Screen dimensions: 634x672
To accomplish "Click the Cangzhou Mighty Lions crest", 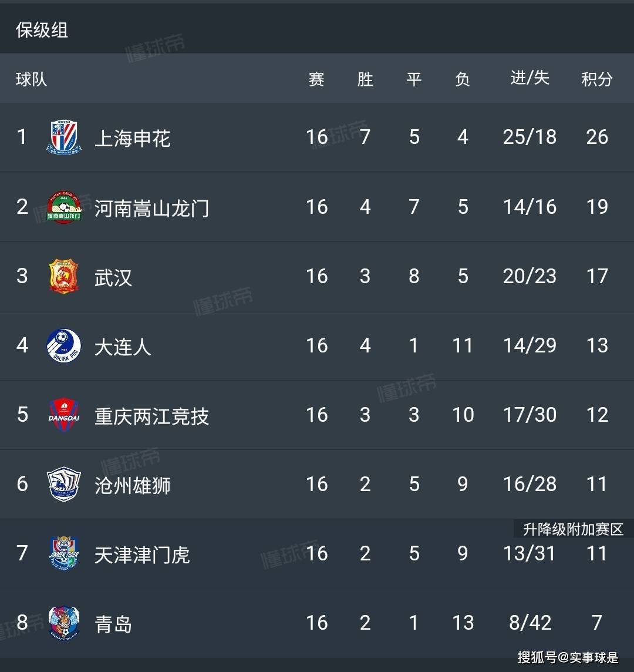I will [64, 484].
